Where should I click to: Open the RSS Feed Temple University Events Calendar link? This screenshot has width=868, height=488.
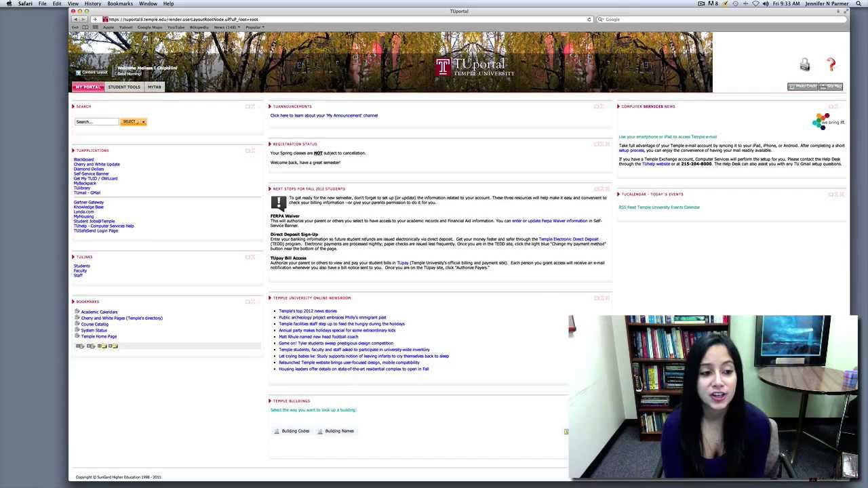coord(659,207)
